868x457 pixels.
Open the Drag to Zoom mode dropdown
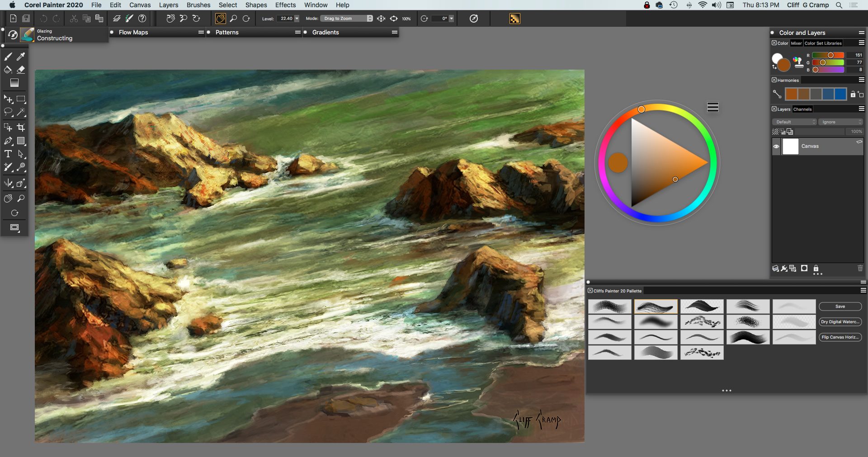(x=347, y=19)
